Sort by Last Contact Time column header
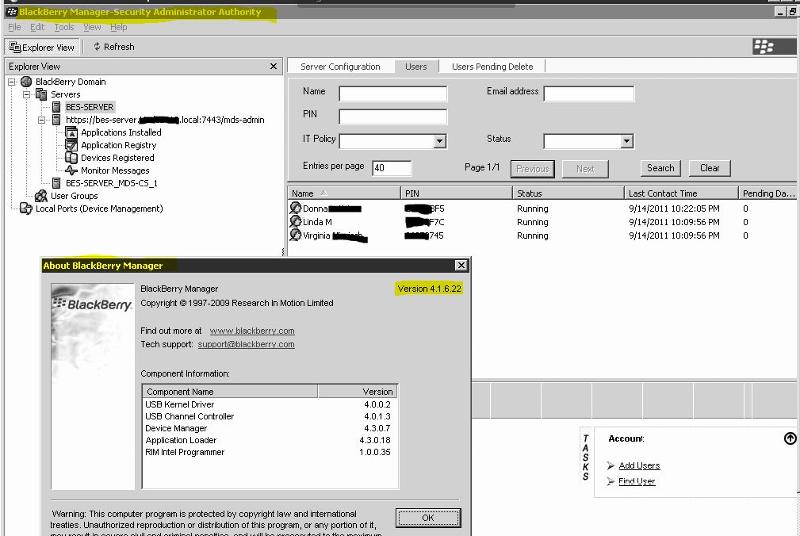Image resolution: width=800 pixels, height=536 pixels. point(681,193)
